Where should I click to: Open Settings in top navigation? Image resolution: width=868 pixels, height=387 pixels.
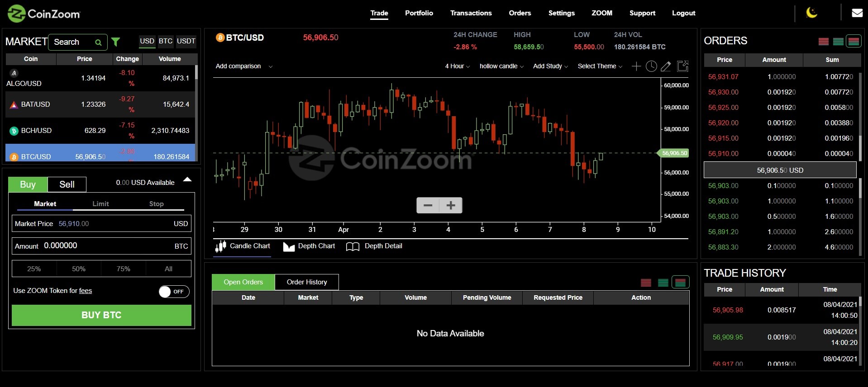pyautogui.click(x=562, y=13)
